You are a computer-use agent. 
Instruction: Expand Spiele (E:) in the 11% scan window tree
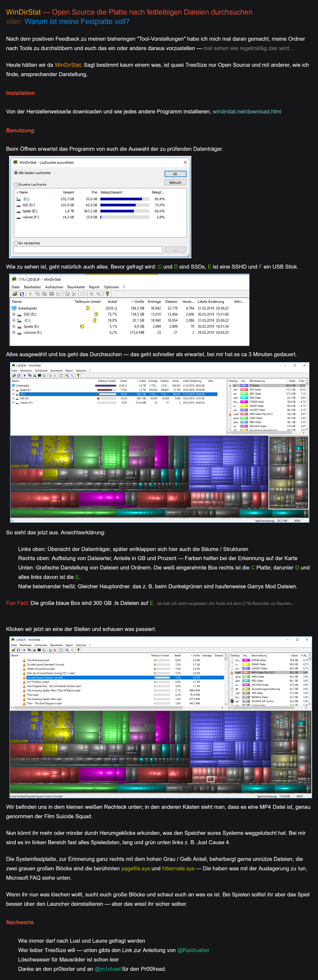[x=14, y=326]
